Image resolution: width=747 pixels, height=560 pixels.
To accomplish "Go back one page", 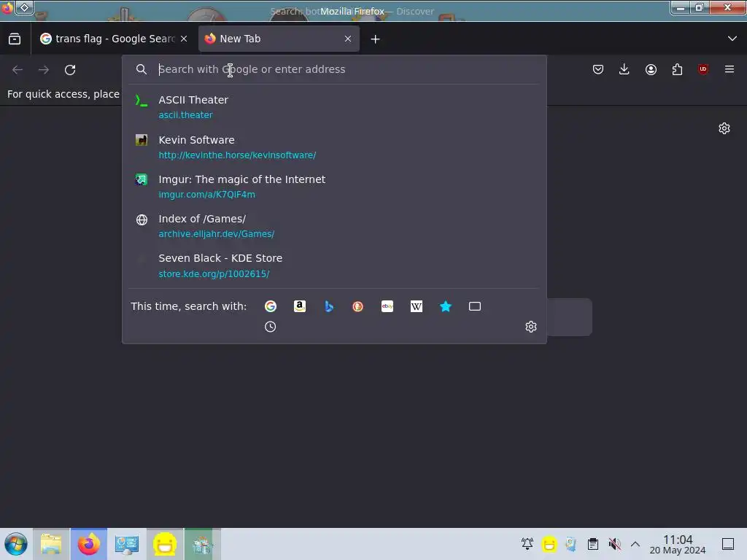I will (18, 69).
